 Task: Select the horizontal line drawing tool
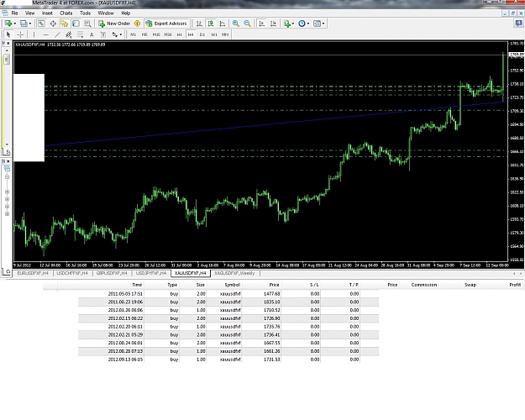click(x=46, y=34)
